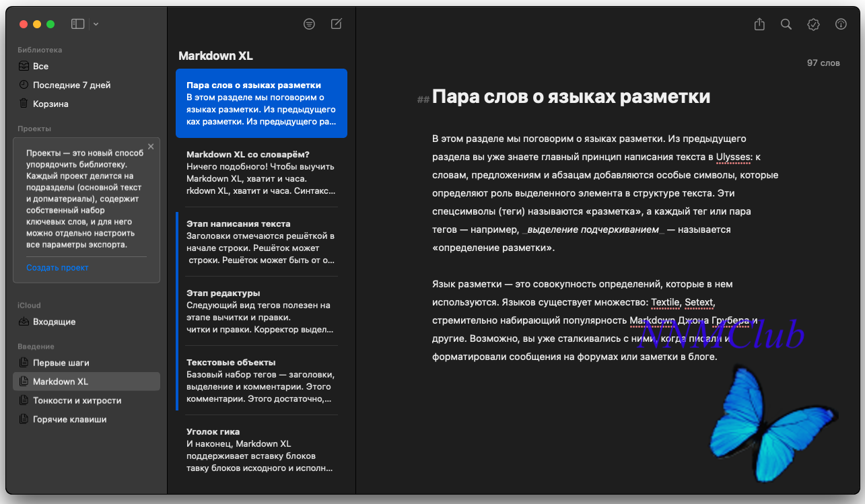
Task: Click the italic phrase выделение подчеркиванием
Action: pos(592,229)
